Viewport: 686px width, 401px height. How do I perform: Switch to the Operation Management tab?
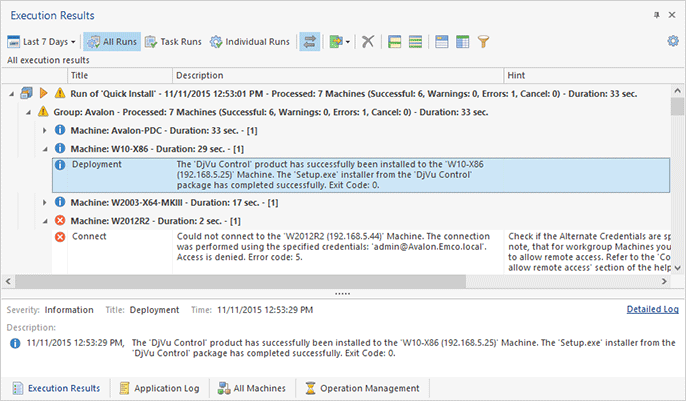(362, 388)
